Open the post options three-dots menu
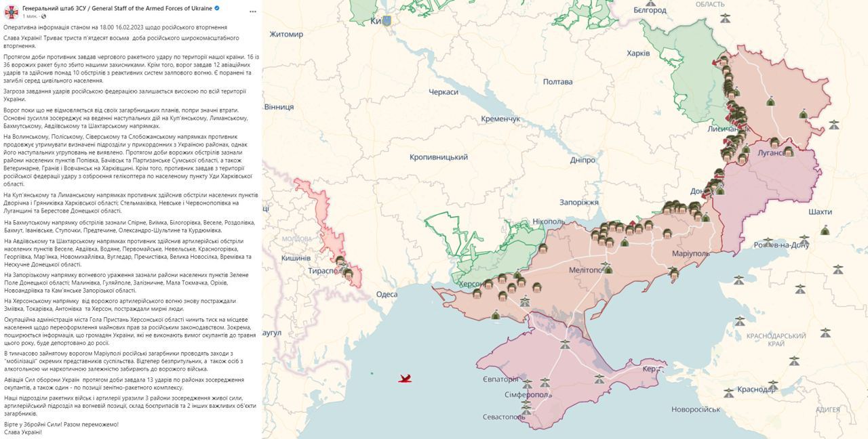 252,12
